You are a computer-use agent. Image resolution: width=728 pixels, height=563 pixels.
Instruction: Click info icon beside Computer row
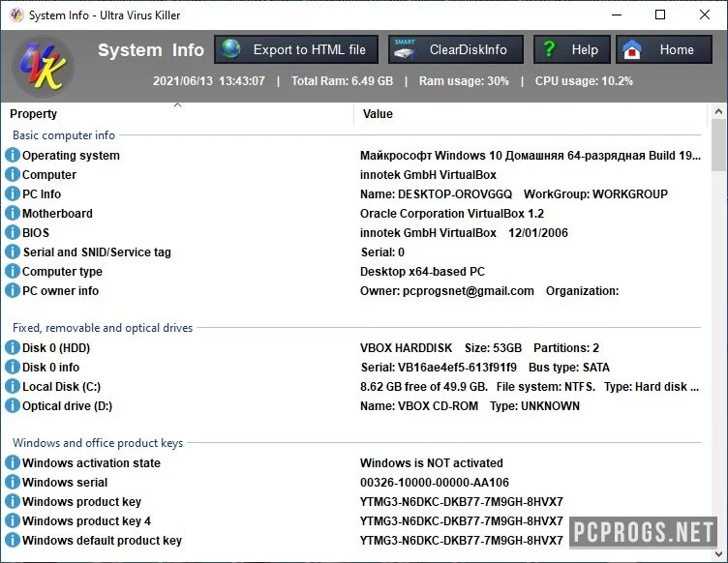tap(13, 175)
